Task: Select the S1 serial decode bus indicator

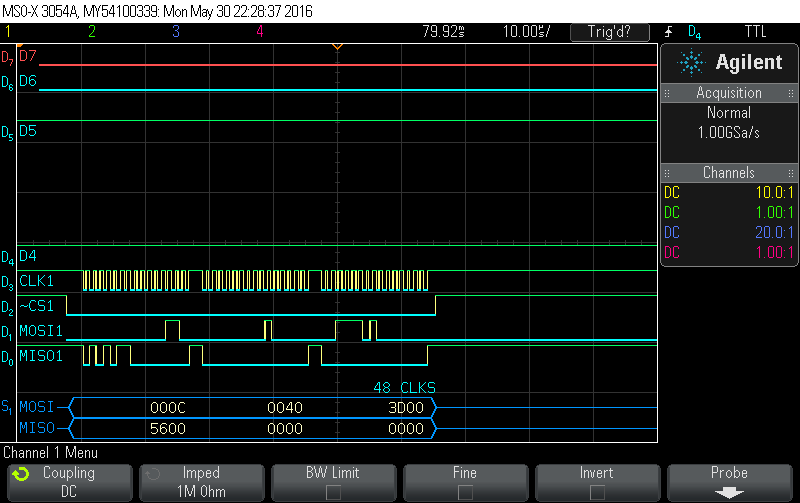Action: [7, 408]
